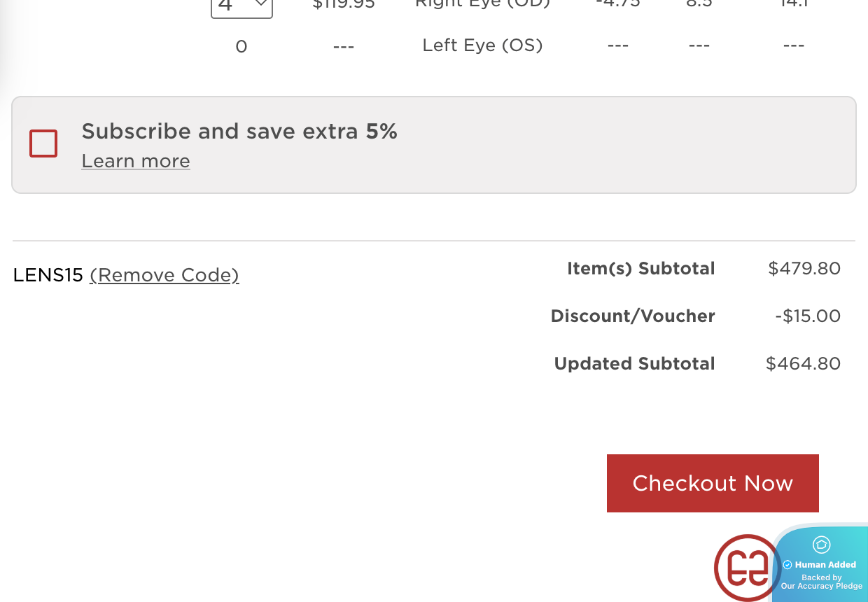
Task: Click the verified checkmark beside Human Added
Action: click(787, 565)
